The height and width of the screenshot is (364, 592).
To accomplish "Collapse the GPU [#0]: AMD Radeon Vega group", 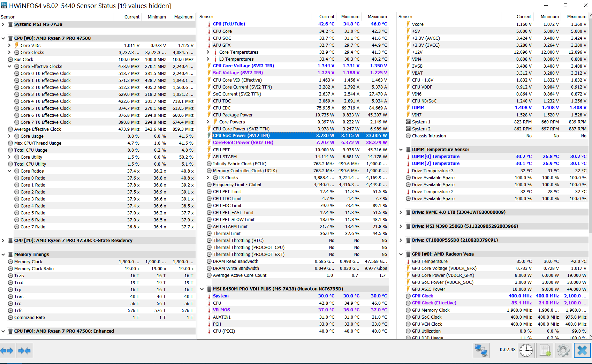I will click(x=401, y=254).
